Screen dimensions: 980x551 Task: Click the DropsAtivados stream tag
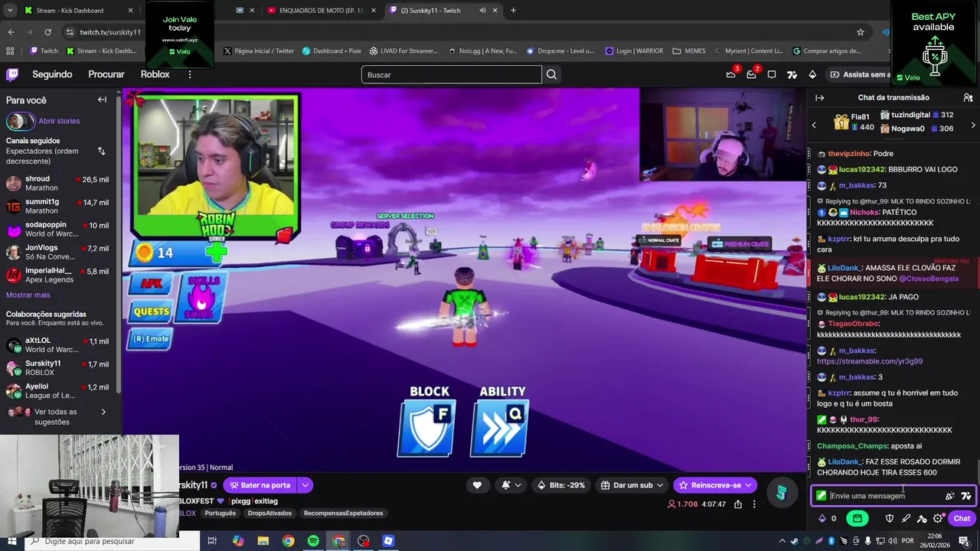269,514
